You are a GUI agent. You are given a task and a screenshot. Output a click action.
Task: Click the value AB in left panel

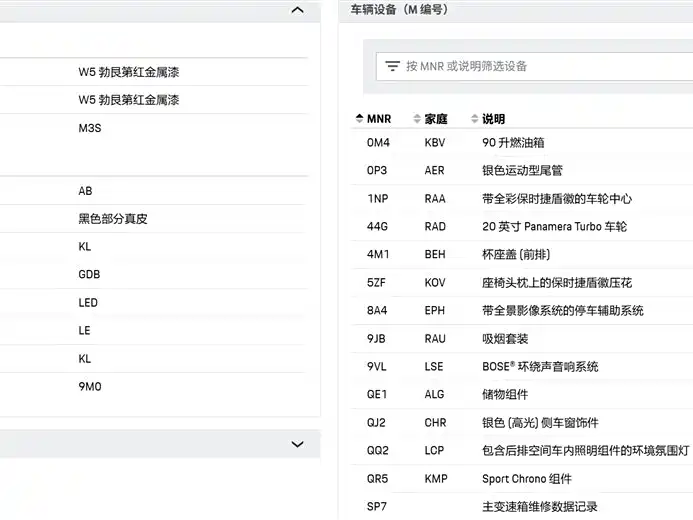[85, 191]
